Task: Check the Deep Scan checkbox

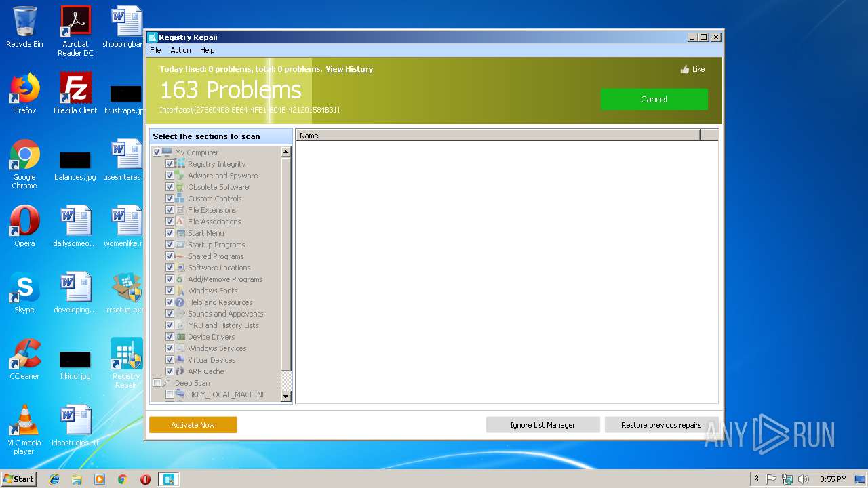Action: coord(157,383)
